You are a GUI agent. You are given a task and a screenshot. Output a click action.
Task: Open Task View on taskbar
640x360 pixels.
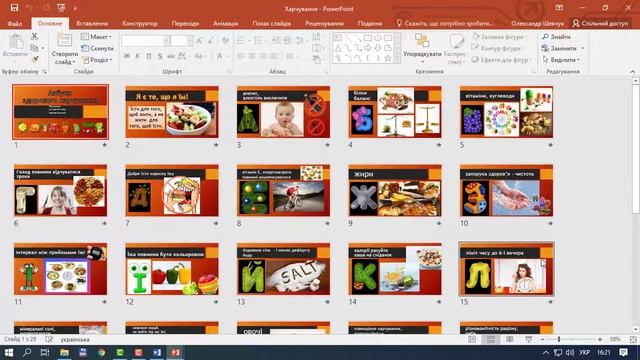click(x=45, y=352)
